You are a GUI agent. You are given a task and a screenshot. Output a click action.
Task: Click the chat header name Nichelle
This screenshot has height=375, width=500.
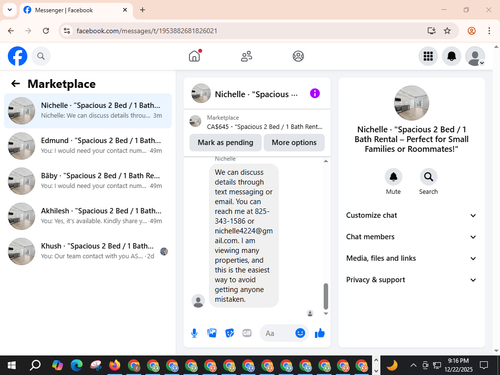(x=256, y=94)
